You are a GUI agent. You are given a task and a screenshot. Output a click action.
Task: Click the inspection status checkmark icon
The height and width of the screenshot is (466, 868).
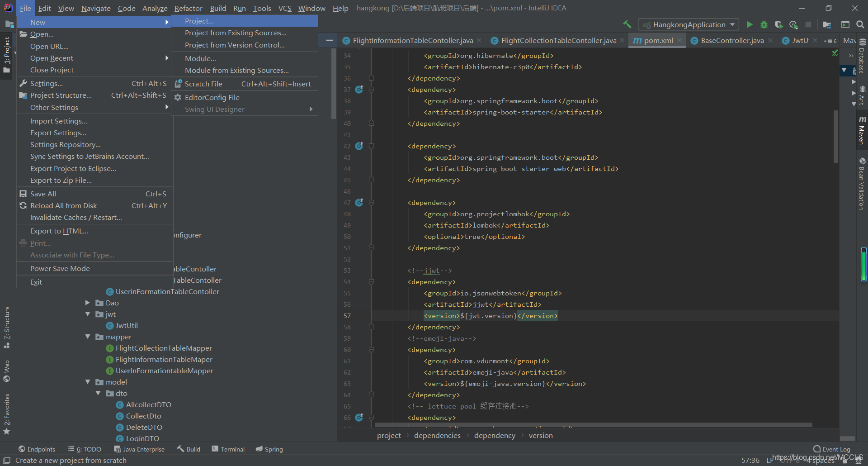(x=835, y=53)
